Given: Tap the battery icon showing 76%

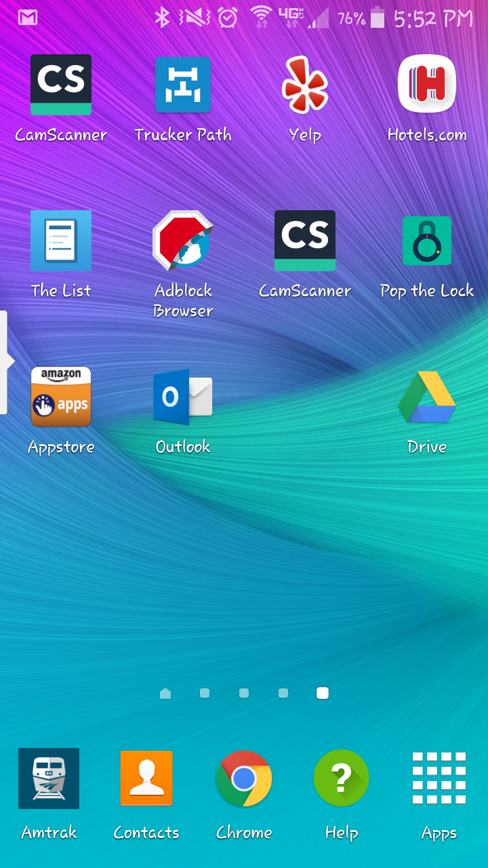Looking at the screenshot, I should [x=378, y=18].
